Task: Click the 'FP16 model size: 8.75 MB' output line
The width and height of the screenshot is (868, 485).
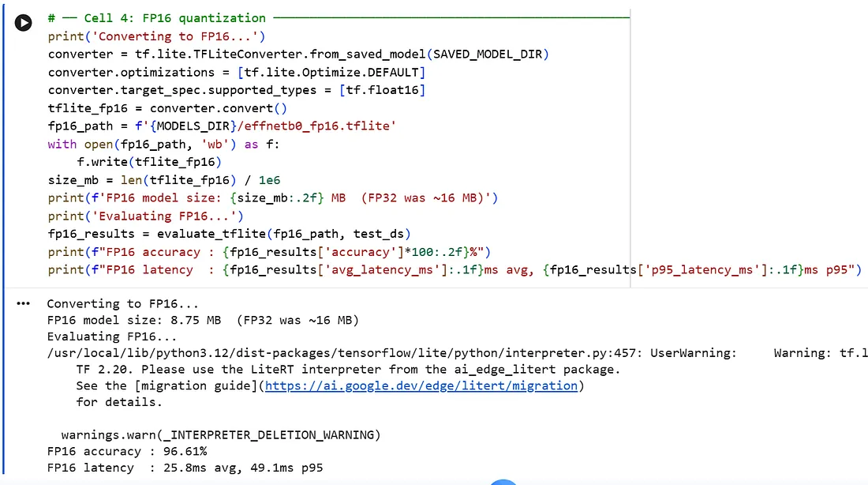Action: pyautogui.click(x=203, y=321)
